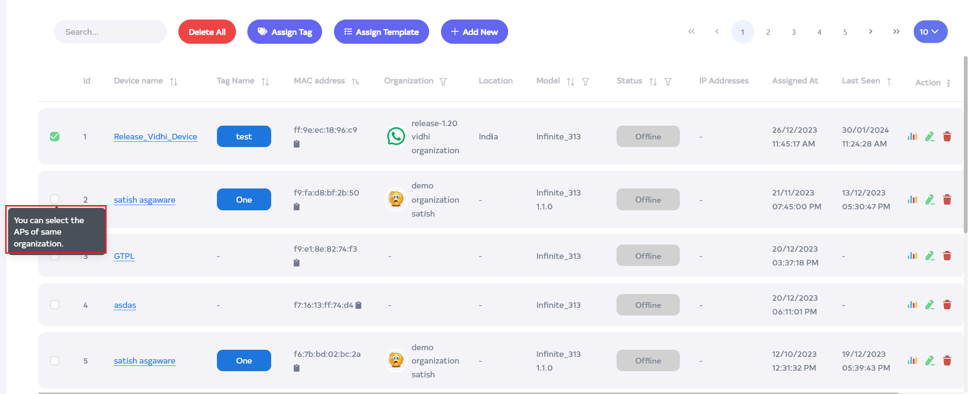Open the rows-per-page 10 dropdown
980x394 pixels.
click(930, 32)
